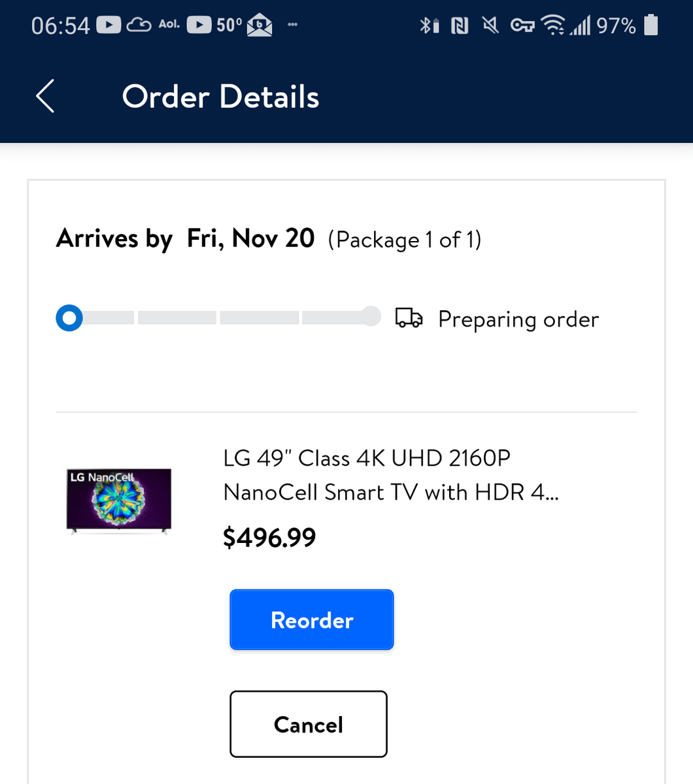Image resolution: width=693 pixels, height=784 pixels.
Task: Tap the cloud notification icon
Action: (x=139, y=25)
